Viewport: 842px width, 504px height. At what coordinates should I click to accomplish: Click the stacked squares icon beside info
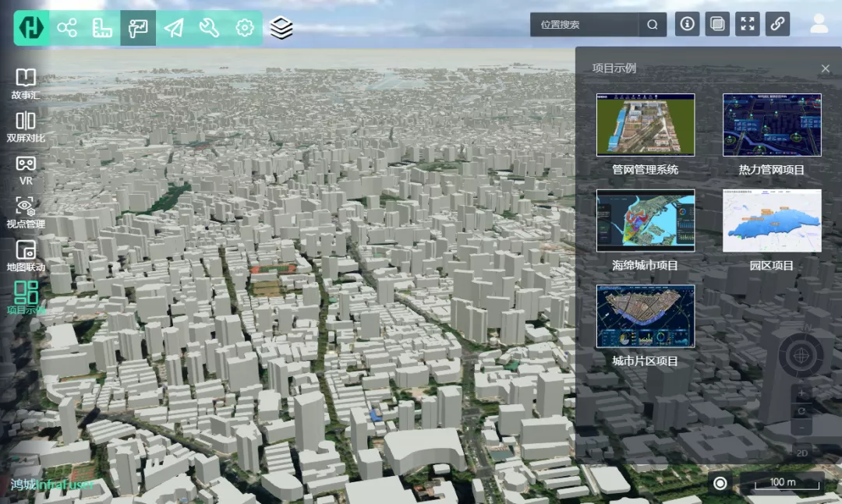coord(717,24)
